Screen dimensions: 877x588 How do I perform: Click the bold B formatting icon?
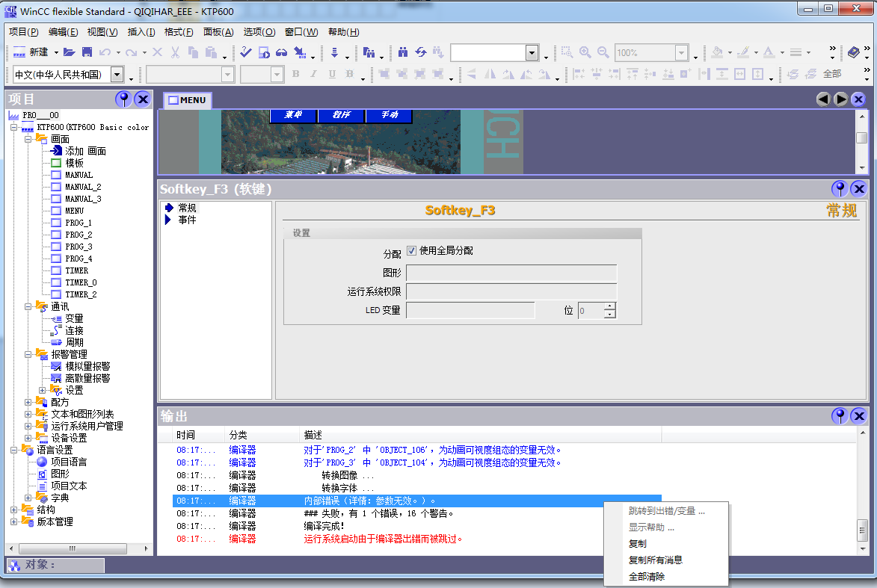296,74
